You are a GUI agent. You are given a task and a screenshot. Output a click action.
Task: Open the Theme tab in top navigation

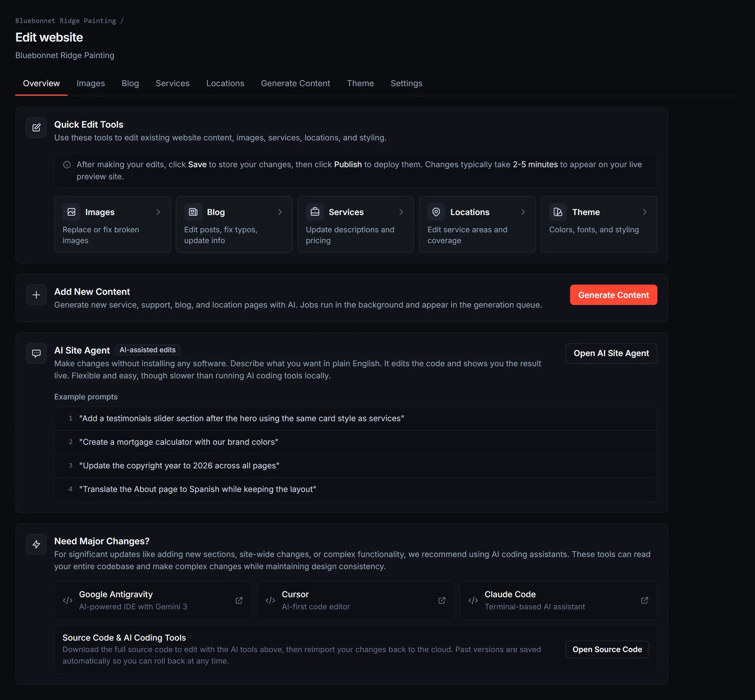[x=360, y=84]
